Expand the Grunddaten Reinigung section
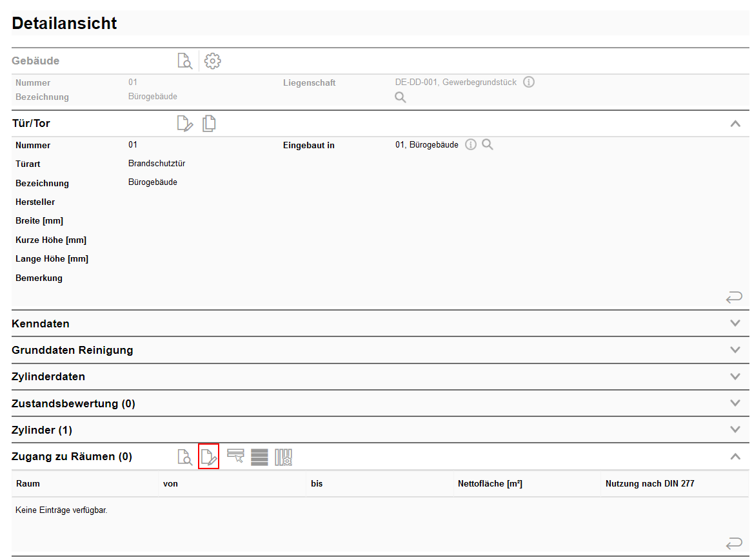This screenshot has width=752, height=560. click(735, 350)
